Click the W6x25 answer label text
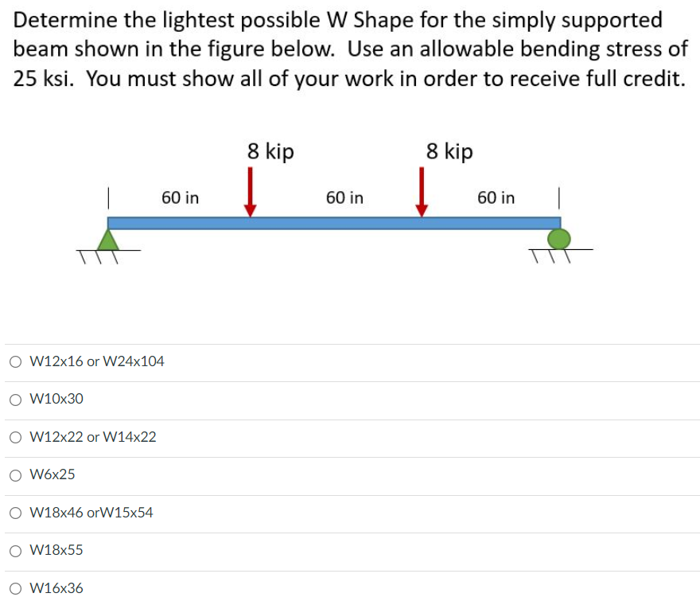Image resolution: width=700 pixels, height=601 pixels. (x=52, y=474)
